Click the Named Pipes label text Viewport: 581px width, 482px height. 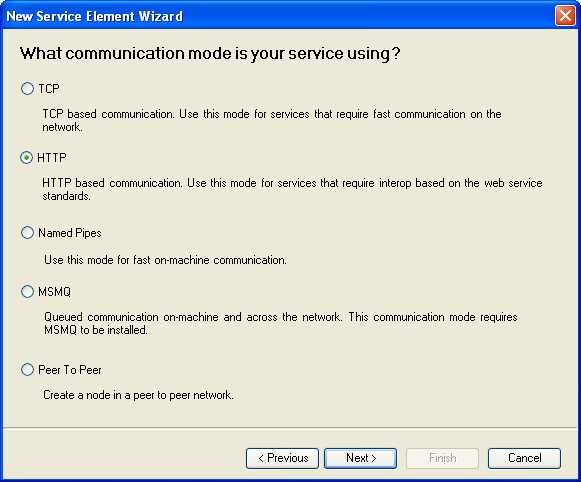coord(70,233)
